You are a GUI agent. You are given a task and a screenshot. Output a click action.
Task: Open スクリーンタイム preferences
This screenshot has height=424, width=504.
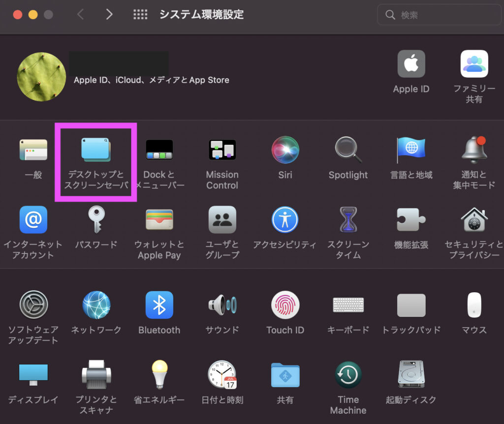pos(348,220)
